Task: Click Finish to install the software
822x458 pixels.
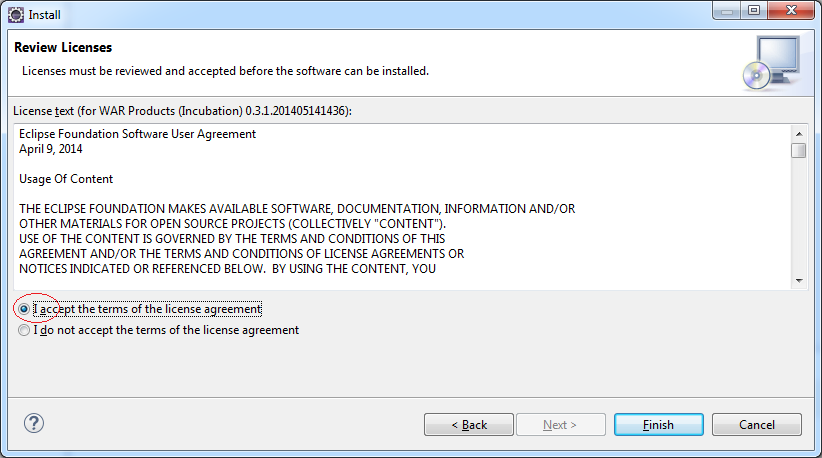Action: click(x=658, y=424)
